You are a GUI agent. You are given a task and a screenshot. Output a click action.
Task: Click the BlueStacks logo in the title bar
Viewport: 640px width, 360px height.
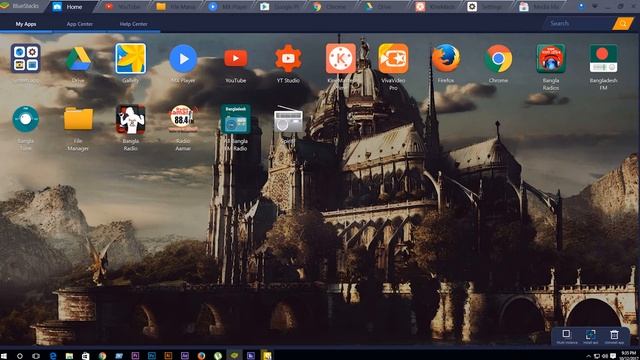pos(5,6)
